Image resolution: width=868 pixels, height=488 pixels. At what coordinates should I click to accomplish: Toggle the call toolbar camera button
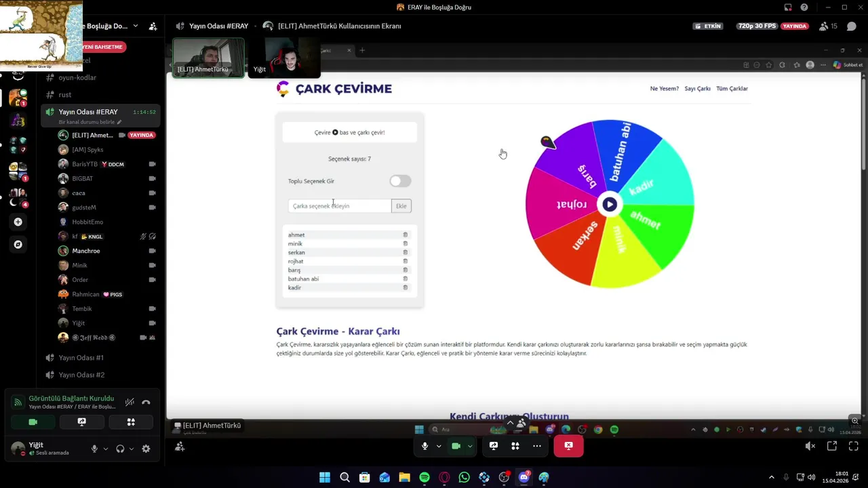click(456, 446)
